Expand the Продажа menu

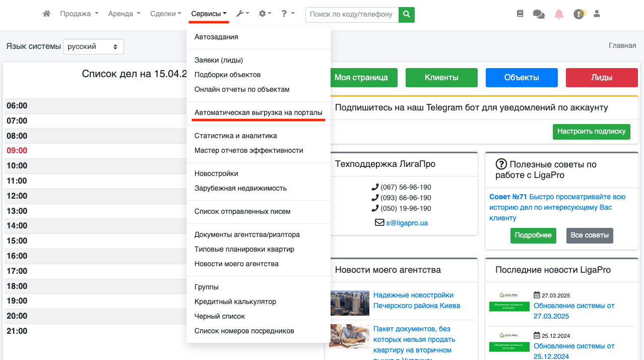pyautogui.click(x=79, y=14)
